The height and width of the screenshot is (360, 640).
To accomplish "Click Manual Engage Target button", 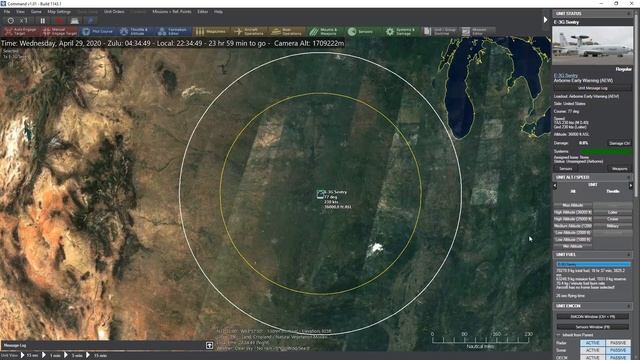I will pos(60,31).
